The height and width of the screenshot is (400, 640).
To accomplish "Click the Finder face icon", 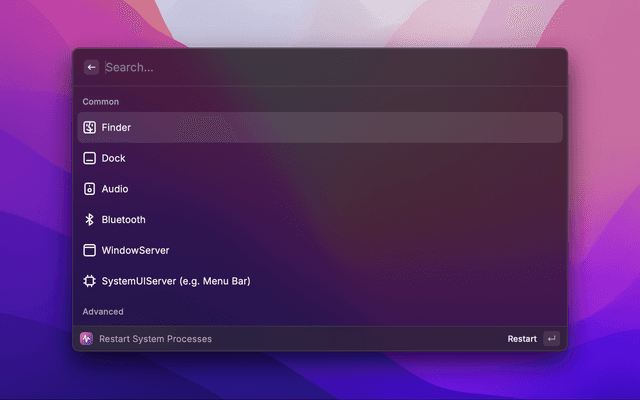I will [89, 128].
